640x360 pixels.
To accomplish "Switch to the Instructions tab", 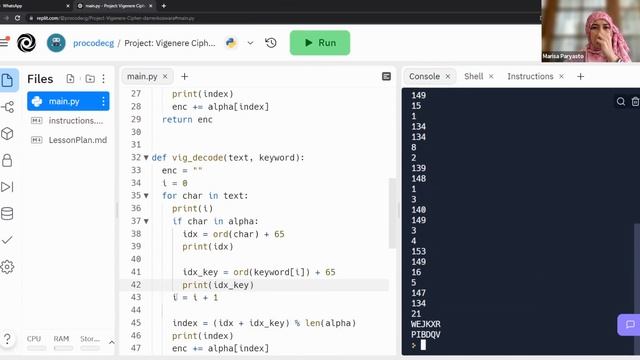I will click(530, 76).
